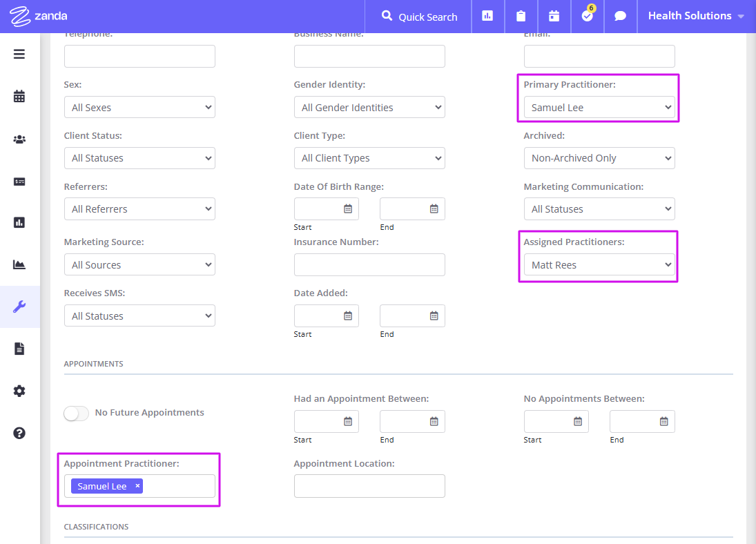Click the clipboard icon in the top bar
This screenshot has width=756, height=544.
pyautogui.click(x=521, y=16)
